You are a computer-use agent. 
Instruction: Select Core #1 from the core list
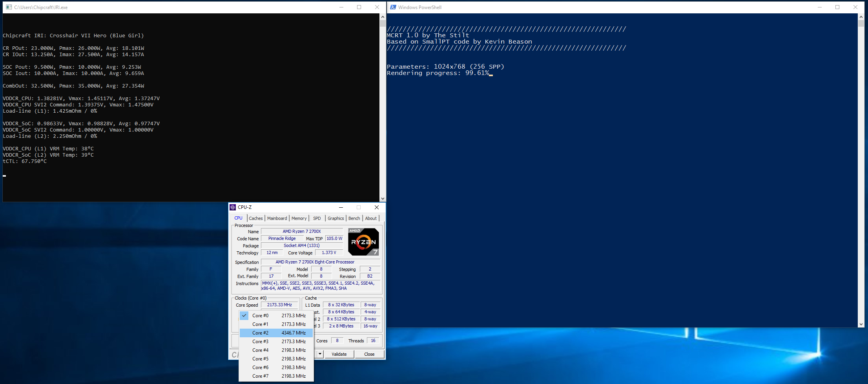(x=276, y=324)
